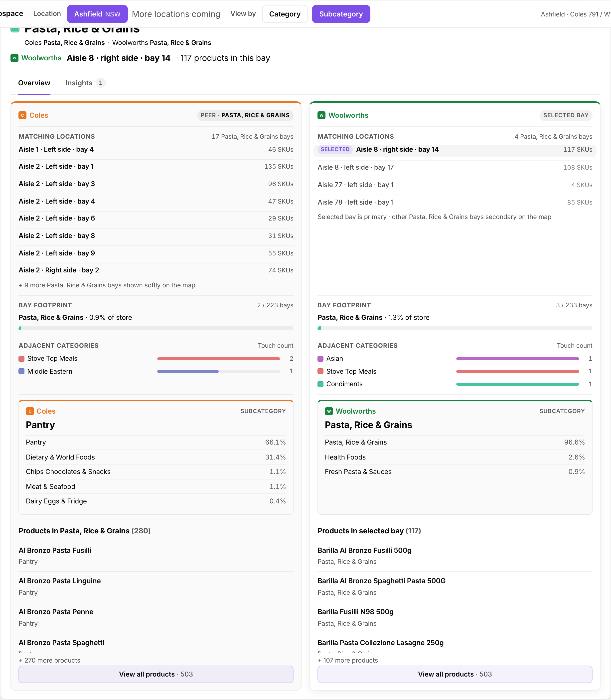
Task: Click View all products button in Woolworths panel
Action: click(x=455, y=674)
